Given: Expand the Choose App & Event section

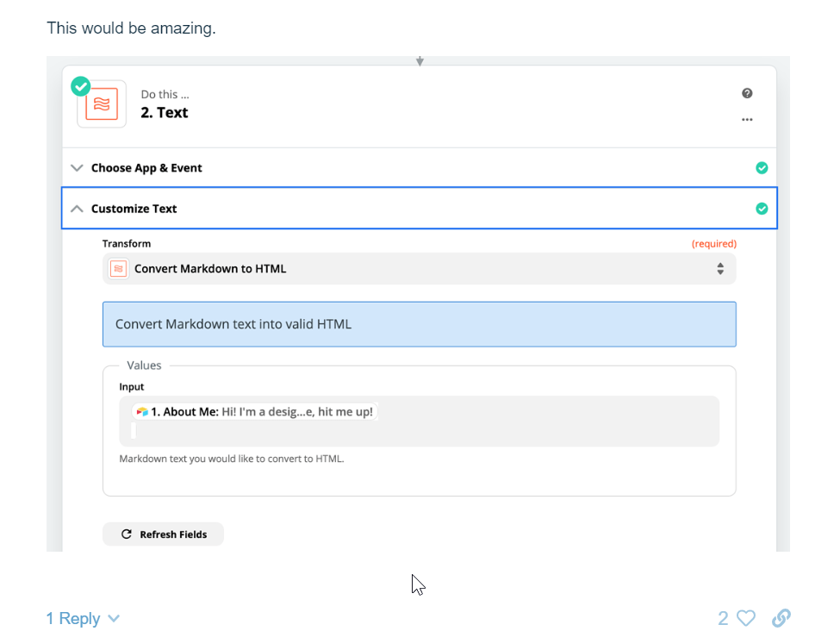Looking at the screenshot, I should 419,168.
